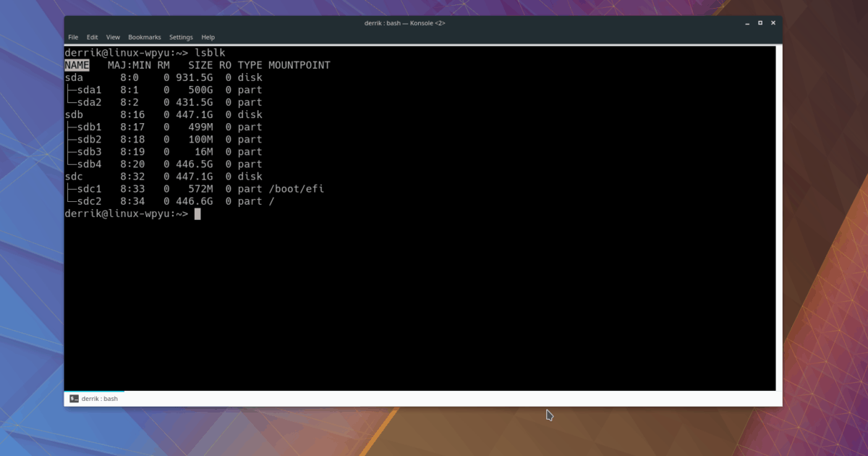
Task: Click the terminal's vertical scrollbar
Action: pos(779,219)
